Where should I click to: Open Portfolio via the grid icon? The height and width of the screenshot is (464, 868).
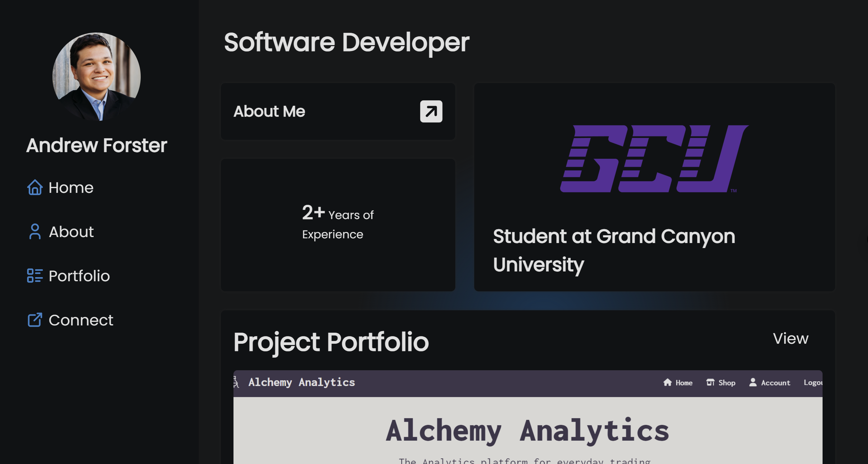pos(35,276)
